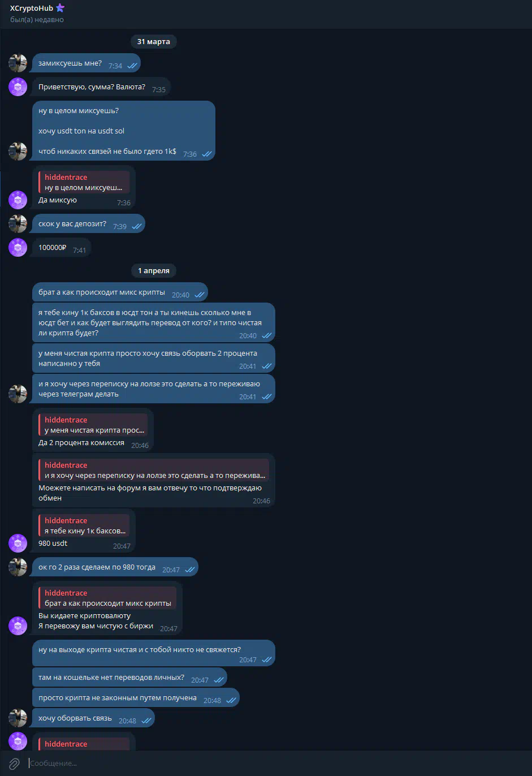This screenshot has width=532, height=776.
Task: Click user avatar beside 'замиксуешь мне?' message
Action: (x=18, y=63)
